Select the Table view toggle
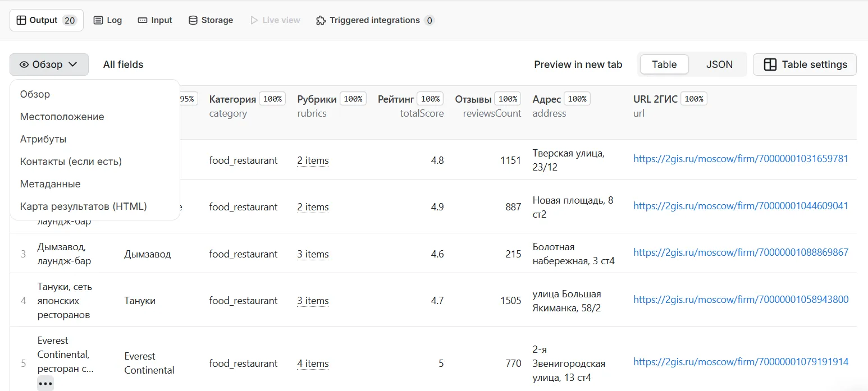 pos(664,65)
